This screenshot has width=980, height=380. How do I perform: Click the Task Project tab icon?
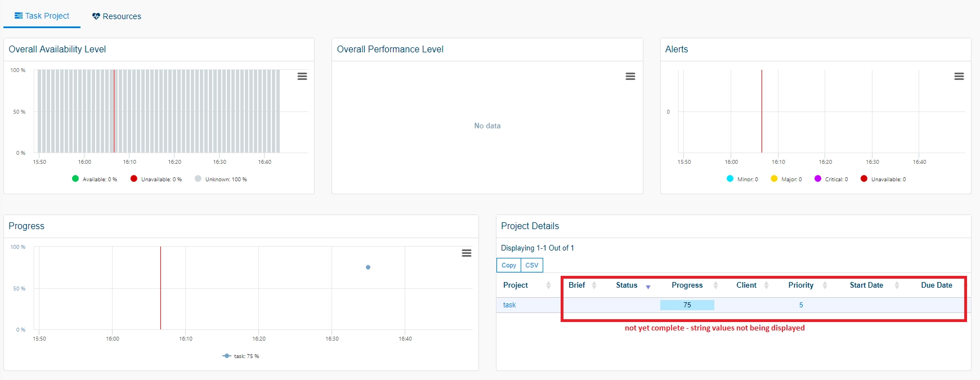pos(19,16)
